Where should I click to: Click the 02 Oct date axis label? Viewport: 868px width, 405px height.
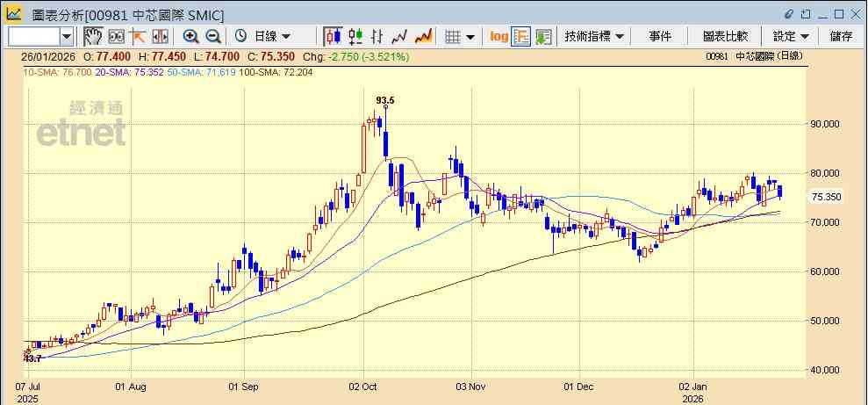coord(363,387)
